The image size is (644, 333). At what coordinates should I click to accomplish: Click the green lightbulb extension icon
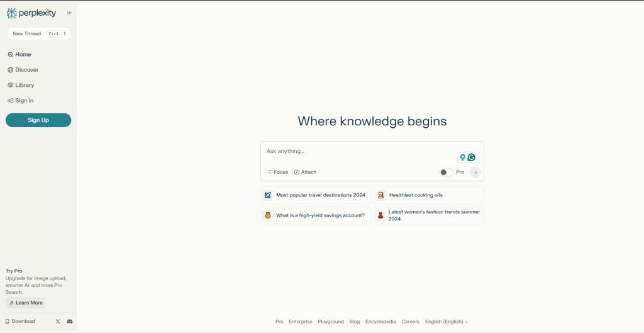462,157
